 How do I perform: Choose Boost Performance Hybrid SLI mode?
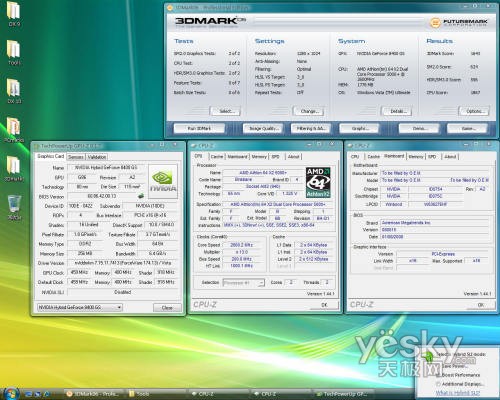[x=458, y=375]
